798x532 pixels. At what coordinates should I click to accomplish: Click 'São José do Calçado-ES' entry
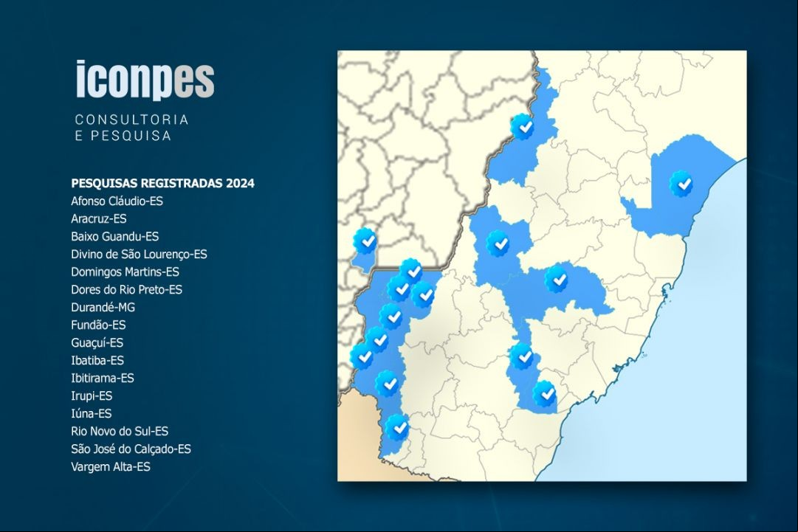(x=131, y=449)
